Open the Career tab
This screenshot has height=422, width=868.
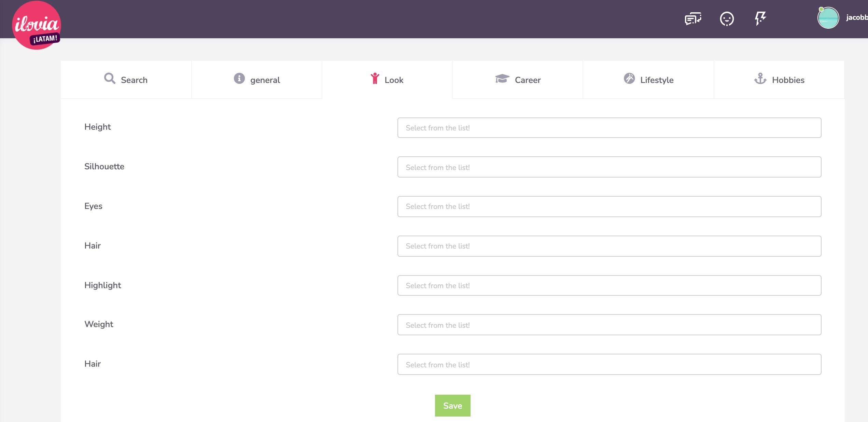(518, 80)
